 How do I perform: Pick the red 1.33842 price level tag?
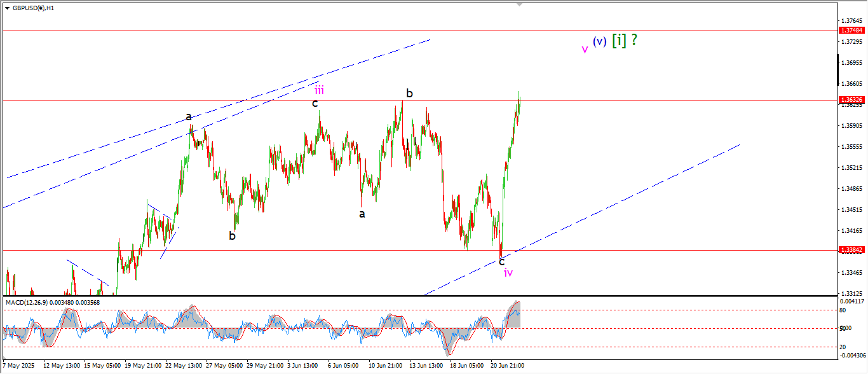(851, 250)
